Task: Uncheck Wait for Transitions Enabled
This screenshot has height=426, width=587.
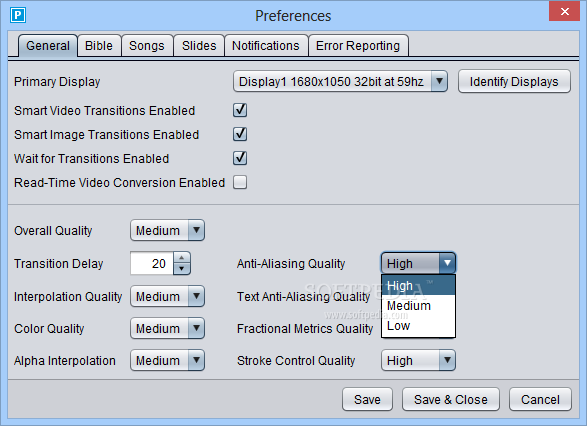Action: pos(240,158)
